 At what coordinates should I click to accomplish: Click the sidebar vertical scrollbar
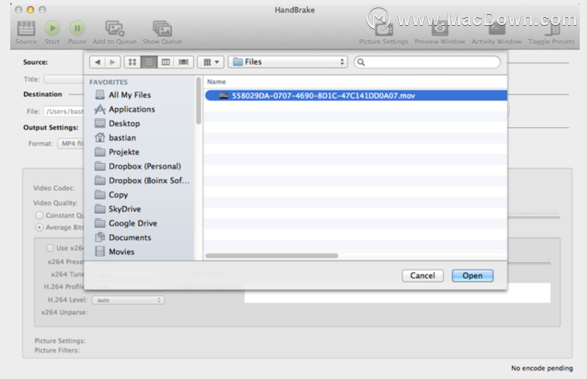pos(198,100)
